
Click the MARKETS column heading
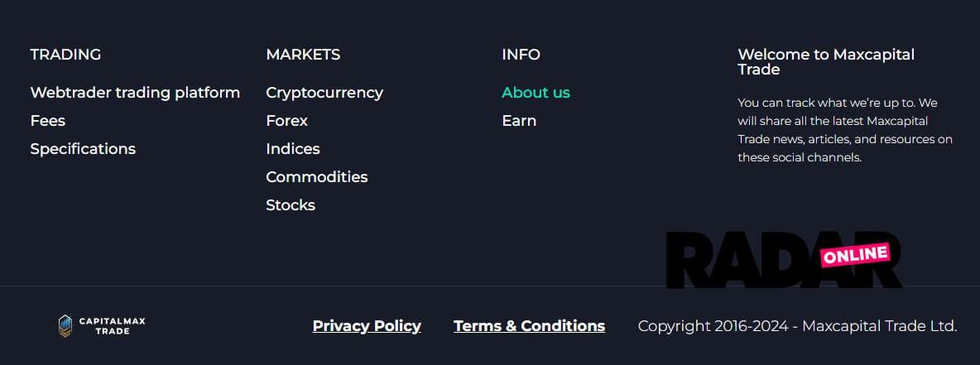click(303, 55)
